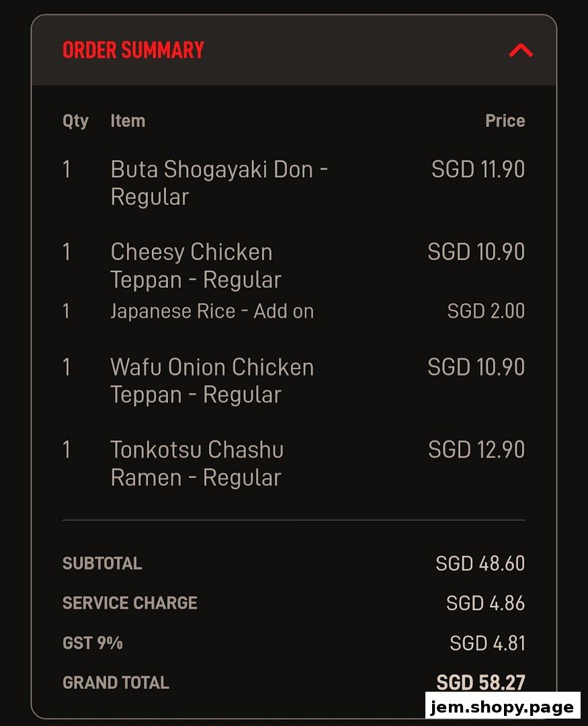
Task: Select the Japanese Rice add-on line
Action: (x=212, y=311)
